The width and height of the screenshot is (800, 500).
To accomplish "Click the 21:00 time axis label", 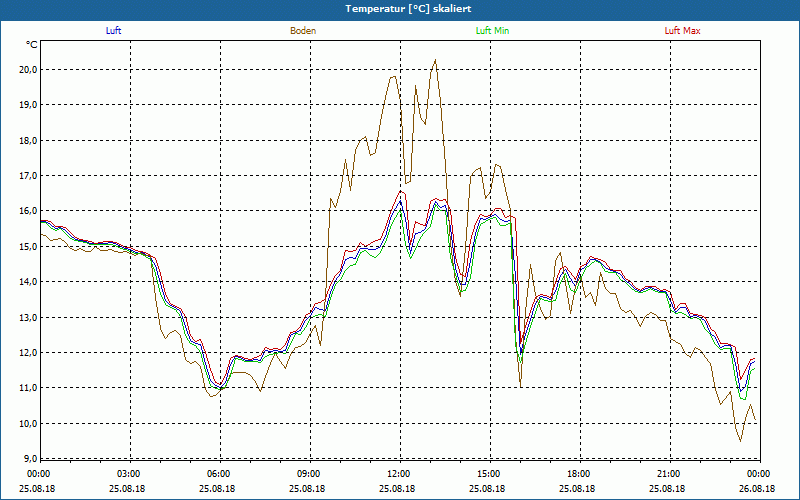I will 668,474.
